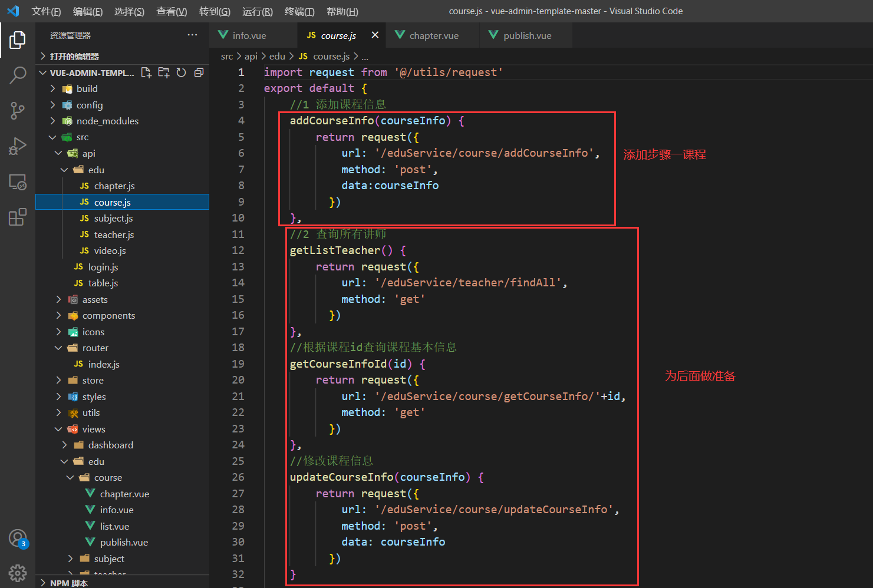This screenshot has height=588, width=873.
Task: Expand the dashboard folder
Action: 122,445
